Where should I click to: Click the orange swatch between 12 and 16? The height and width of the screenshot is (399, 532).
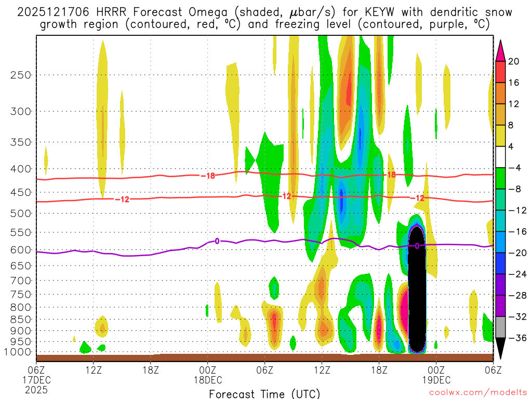[x=500, y=93]
